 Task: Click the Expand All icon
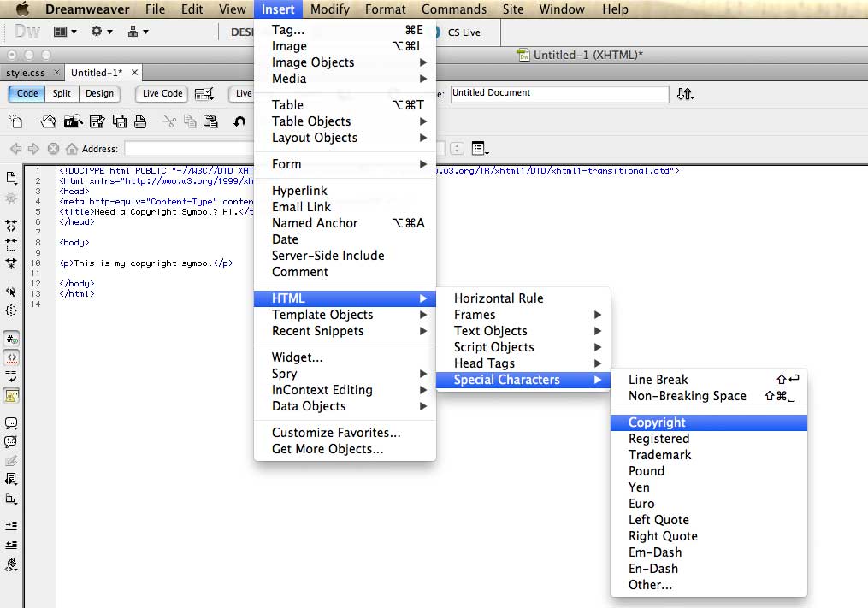pyautogui.click(x=11, y=263)
